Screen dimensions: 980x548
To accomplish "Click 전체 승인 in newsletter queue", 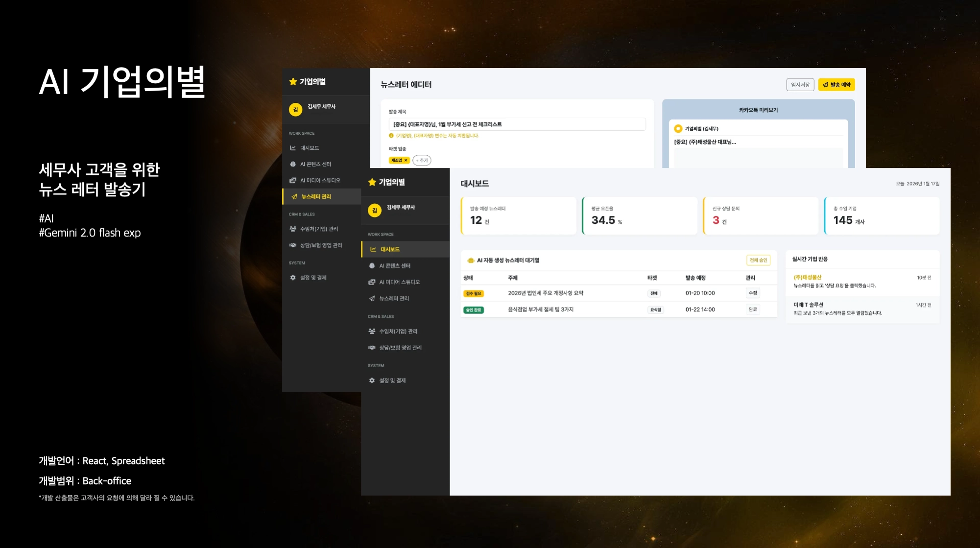I will point(758,261).
